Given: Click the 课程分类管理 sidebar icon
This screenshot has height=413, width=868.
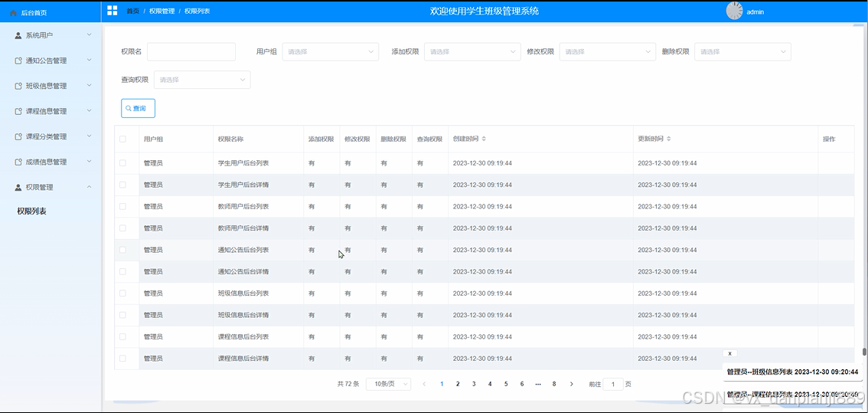Looking at the screenshot, I should click(x=18, y=136).
